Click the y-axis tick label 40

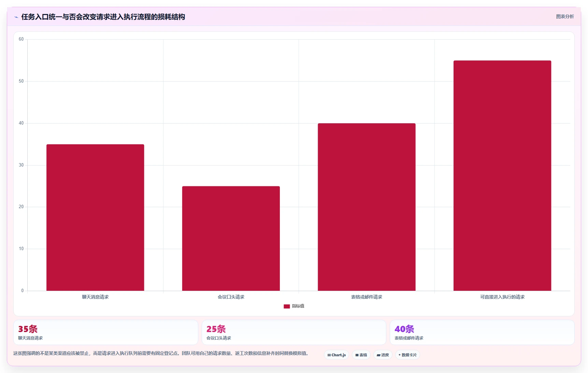point(21,123)
